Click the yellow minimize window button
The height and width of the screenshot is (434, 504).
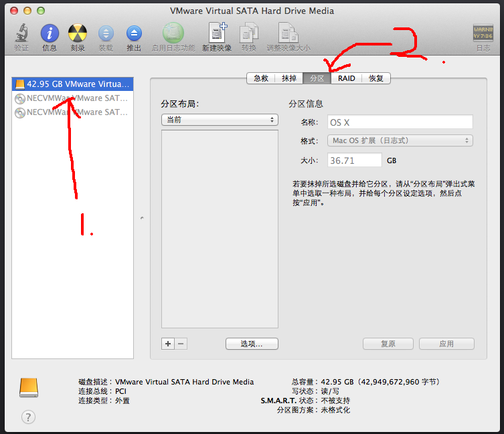[27, 11]
